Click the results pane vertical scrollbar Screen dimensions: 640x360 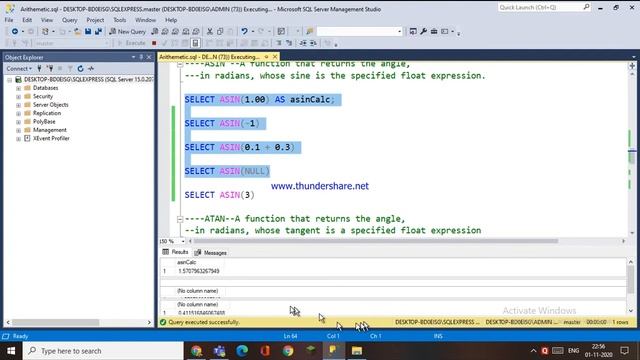coord(631,279)
